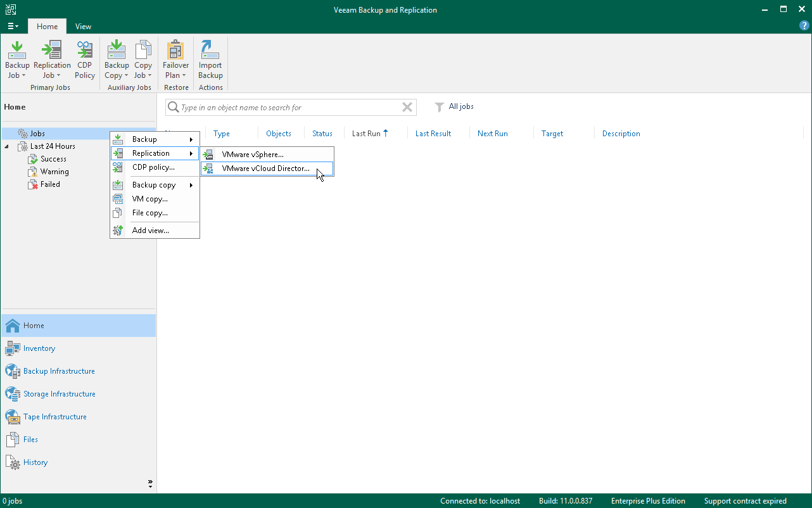
Task: Select the Success tree item
Action: pyautogui.click(x=53, y=159)
